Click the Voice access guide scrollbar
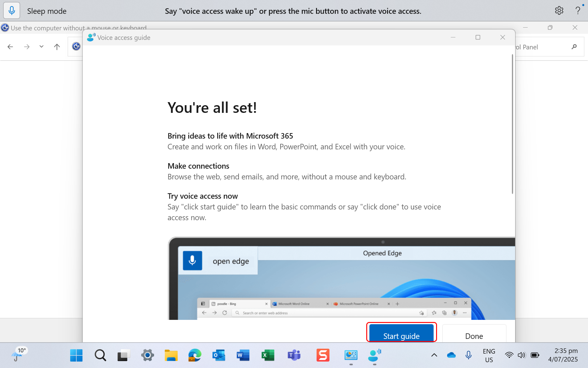Image resolution: width=588 pixels, height=368 pixels. (512, 124)
